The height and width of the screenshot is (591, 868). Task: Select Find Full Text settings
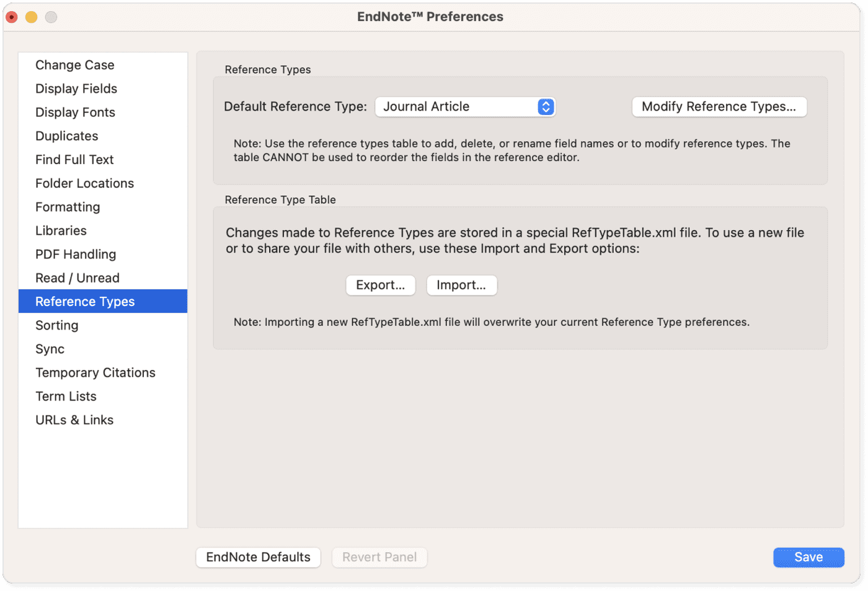pos(74,159)
